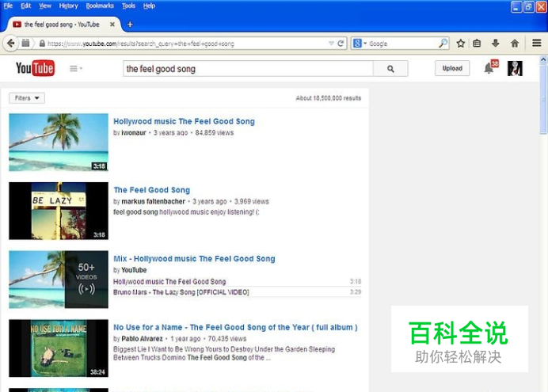Open the View menu
Screen dimensions: 548x392
pos(44,6)
